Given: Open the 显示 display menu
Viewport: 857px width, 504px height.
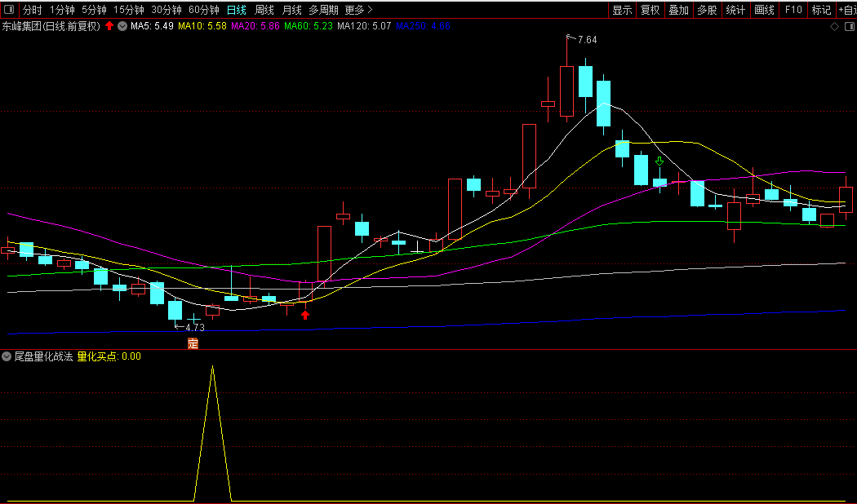Looking at the screenshot, I should 622,10.
